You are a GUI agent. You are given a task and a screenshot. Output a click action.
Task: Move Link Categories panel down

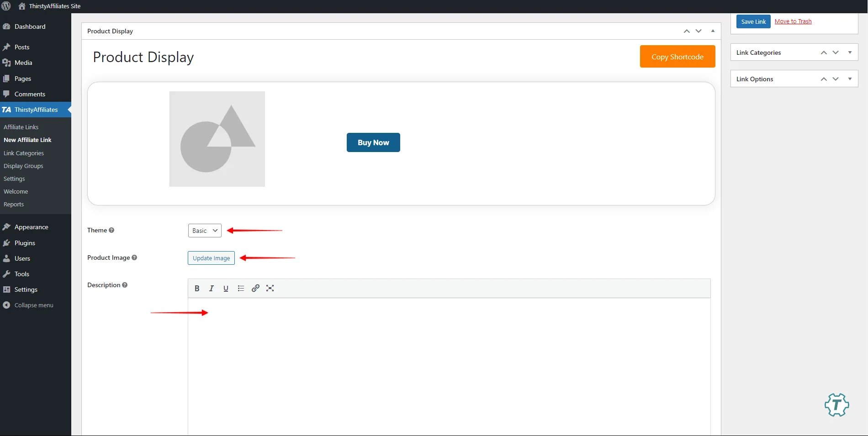tap(836, 53)
